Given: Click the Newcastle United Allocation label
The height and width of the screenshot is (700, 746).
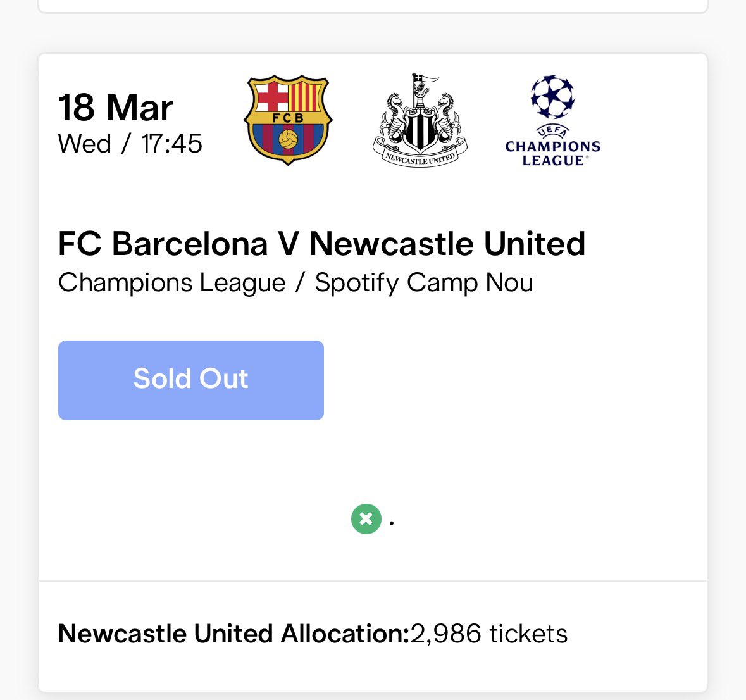Looking at the screenshot, I should click(233, 634).
